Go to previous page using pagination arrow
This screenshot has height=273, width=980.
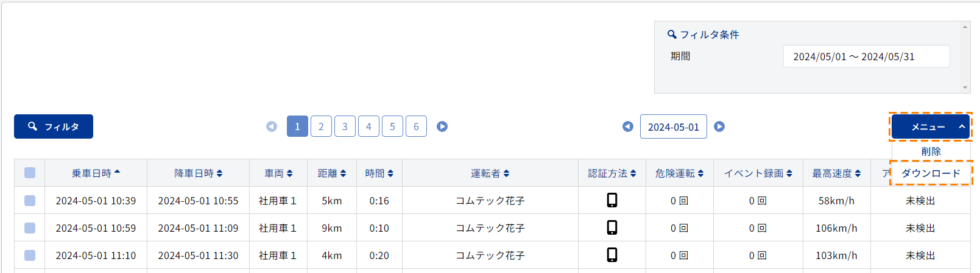(x=272, y=126)
